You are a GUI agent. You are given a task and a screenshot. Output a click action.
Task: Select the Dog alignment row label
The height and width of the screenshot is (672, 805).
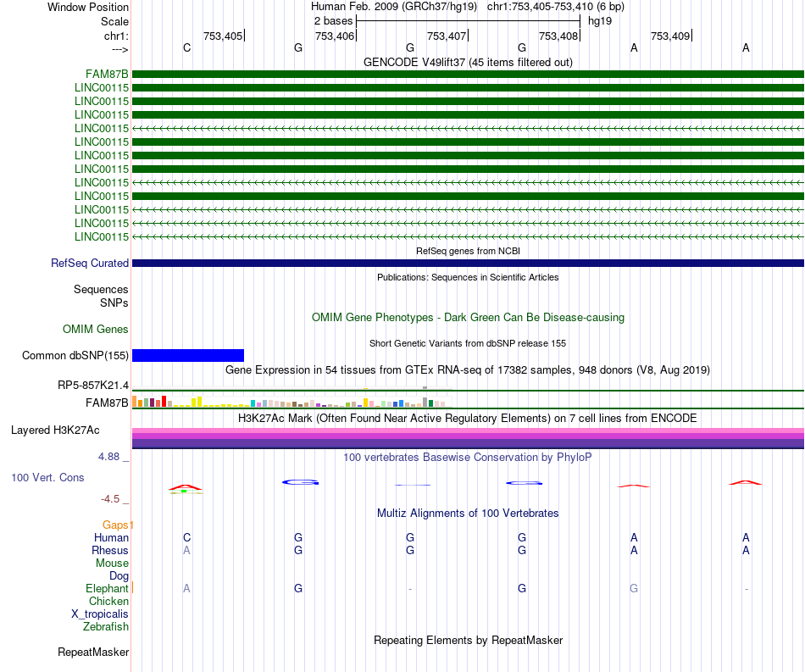point(119,576)
